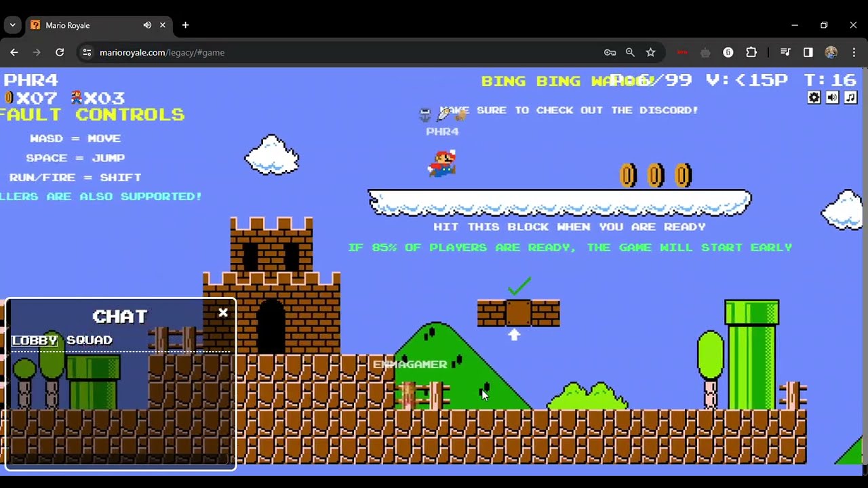Click the green warp pipe on the right
Image resolution: width=868 pixels, height=488 pixels.
pos(752,354)
